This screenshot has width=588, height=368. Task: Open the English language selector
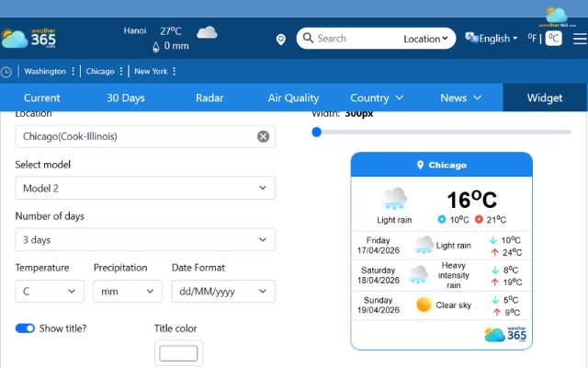pos(492,39)
